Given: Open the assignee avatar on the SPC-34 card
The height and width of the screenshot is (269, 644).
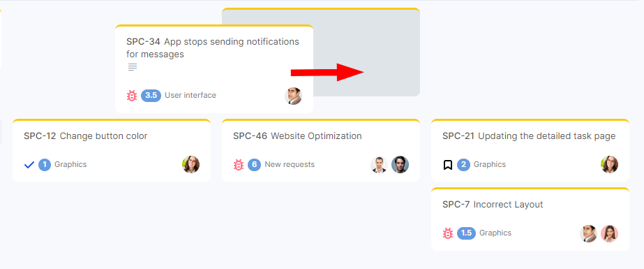Looking at the screenshot, I should [x=293, y=96].
